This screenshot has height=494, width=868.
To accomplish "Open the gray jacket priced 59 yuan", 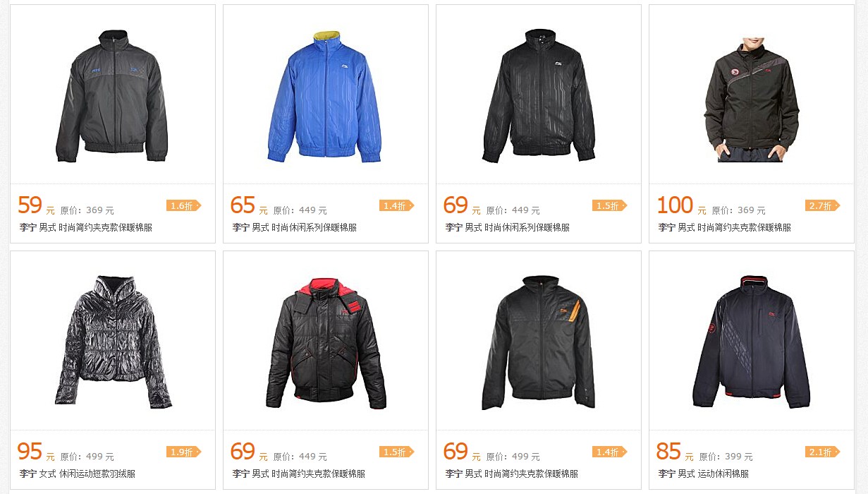I will 111,96.
